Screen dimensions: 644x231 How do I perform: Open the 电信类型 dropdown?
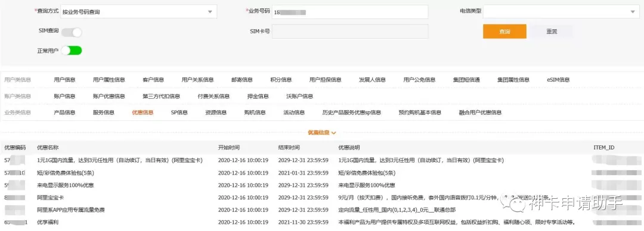coord(561,12)
